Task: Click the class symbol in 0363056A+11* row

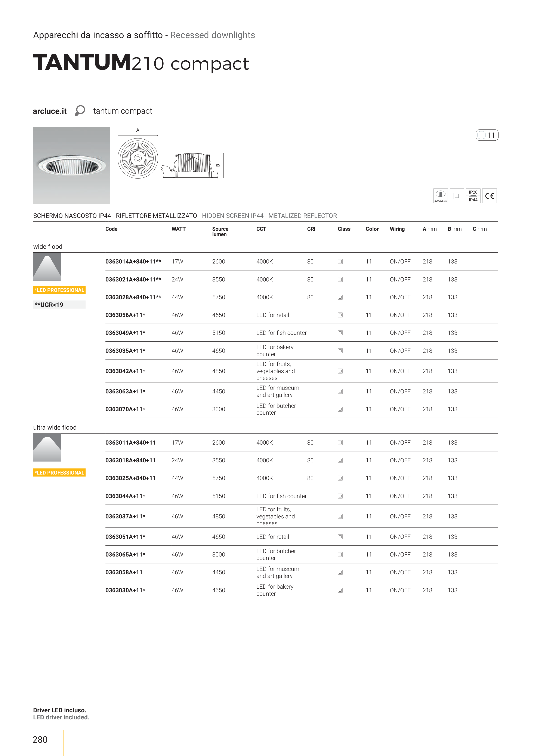Action: pyautogui.click(x=340, y=315)
